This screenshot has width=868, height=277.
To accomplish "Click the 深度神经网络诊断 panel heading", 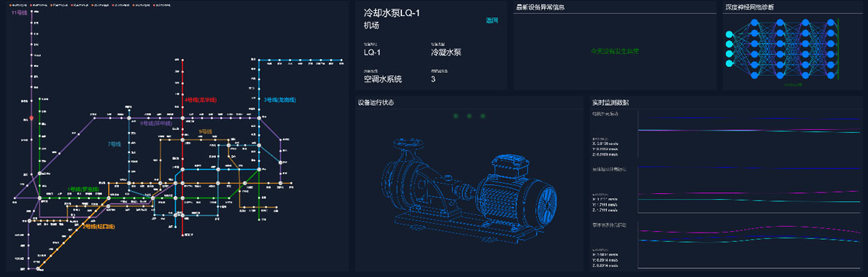I will point(750,8).
